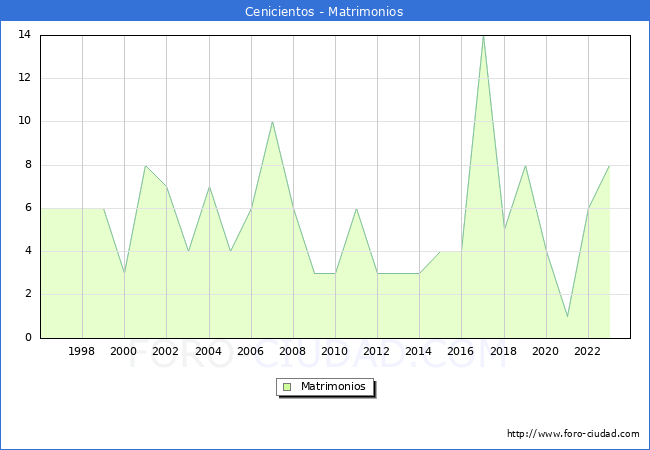Select the 2001 data point at 8
The image size is (650, 450).
tap(146, 166)
